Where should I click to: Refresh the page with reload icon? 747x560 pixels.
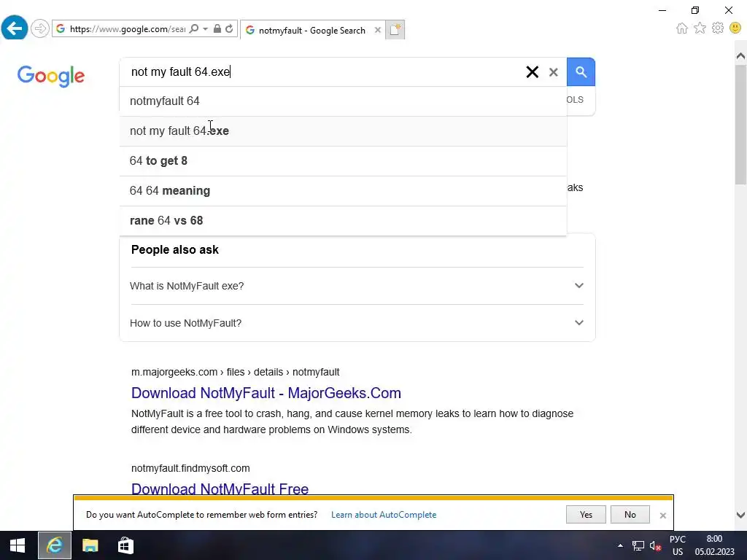(x=229, y=29)
